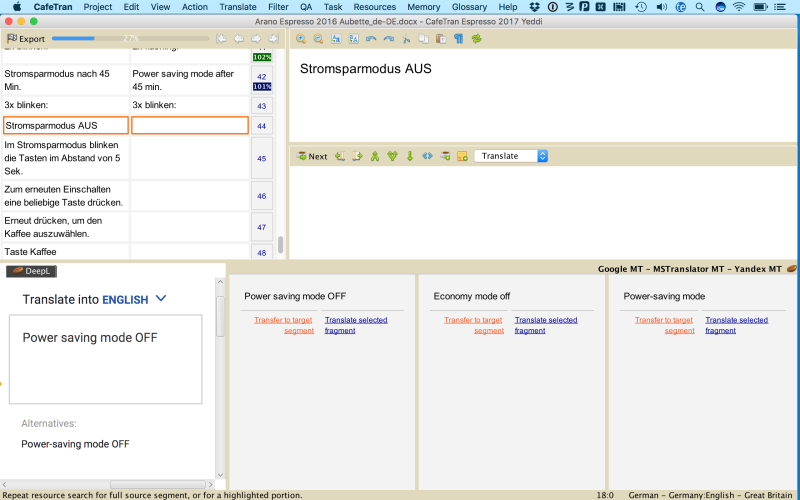Image resolution: width=800 pixels, height=500 pixels.
Task: Go to the last segment arrow
Action: coord(273,39)
